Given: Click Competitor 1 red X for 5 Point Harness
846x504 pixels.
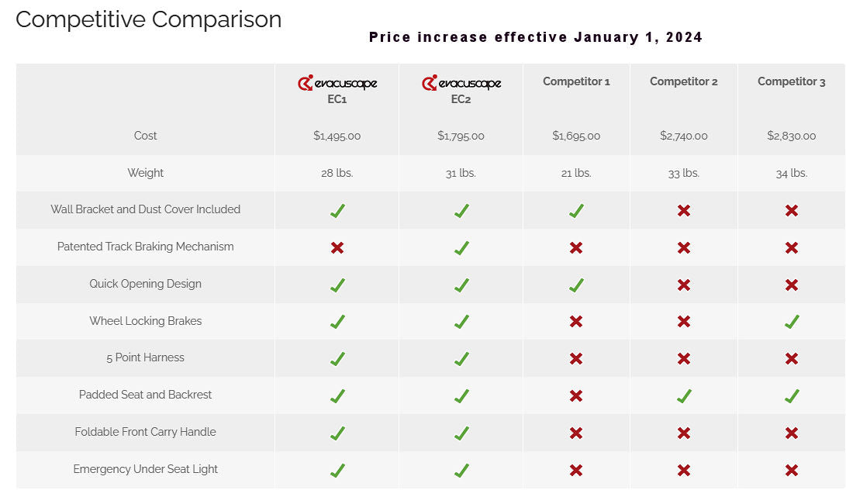Looking at the screenshot, I should 576,358.
